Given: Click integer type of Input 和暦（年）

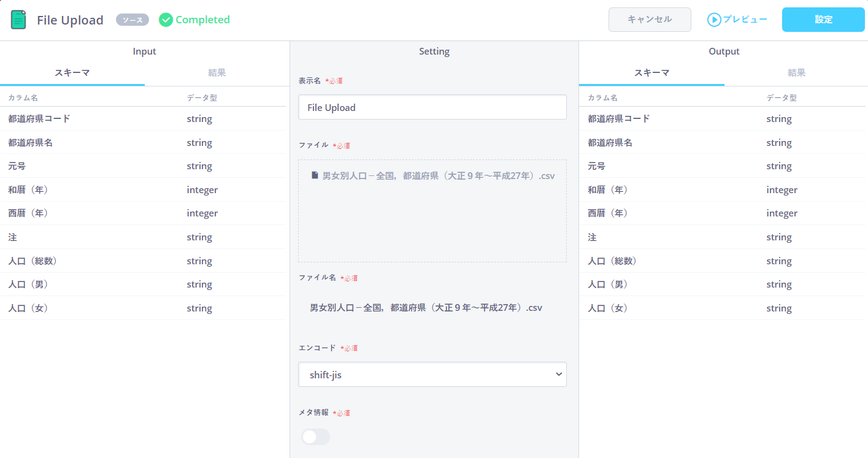Looking at the screenshot, I should [202, 190].
